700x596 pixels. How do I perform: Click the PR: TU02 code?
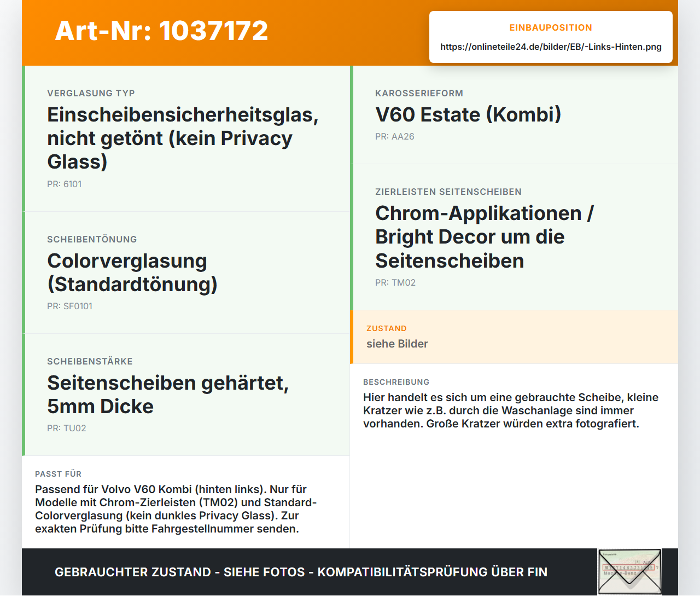[x=66, y=428]
